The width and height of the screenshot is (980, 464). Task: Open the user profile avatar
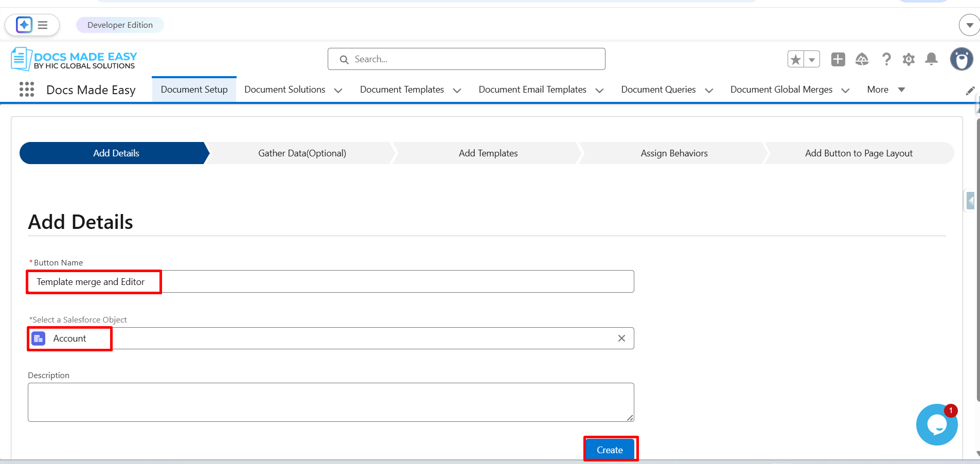point(961,59)
